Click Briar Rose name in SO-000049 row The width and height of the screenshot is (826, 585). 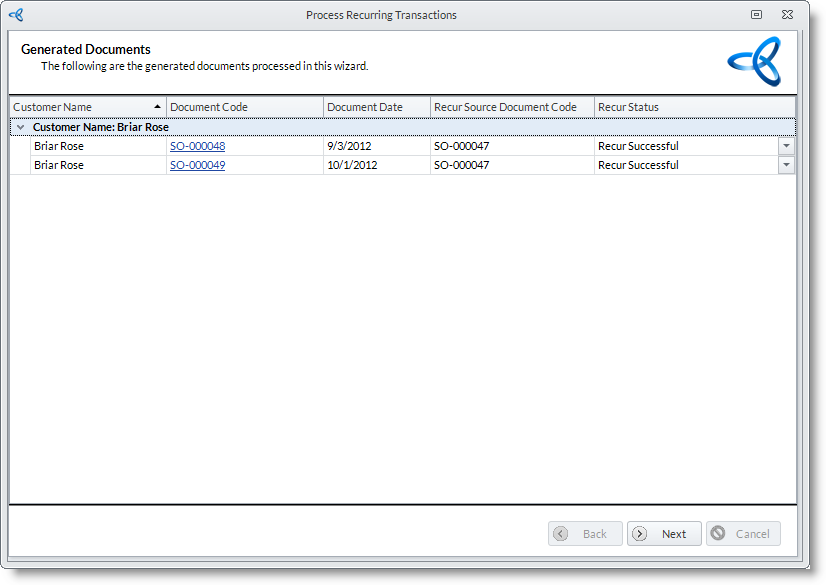[x=59, y=165]
